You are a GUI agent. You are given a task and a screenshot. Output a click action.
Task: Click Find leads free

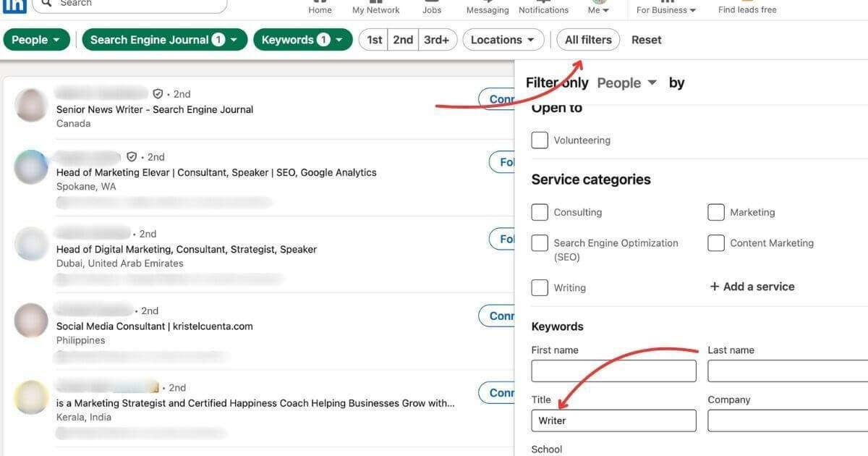click(x=746, y=9)
